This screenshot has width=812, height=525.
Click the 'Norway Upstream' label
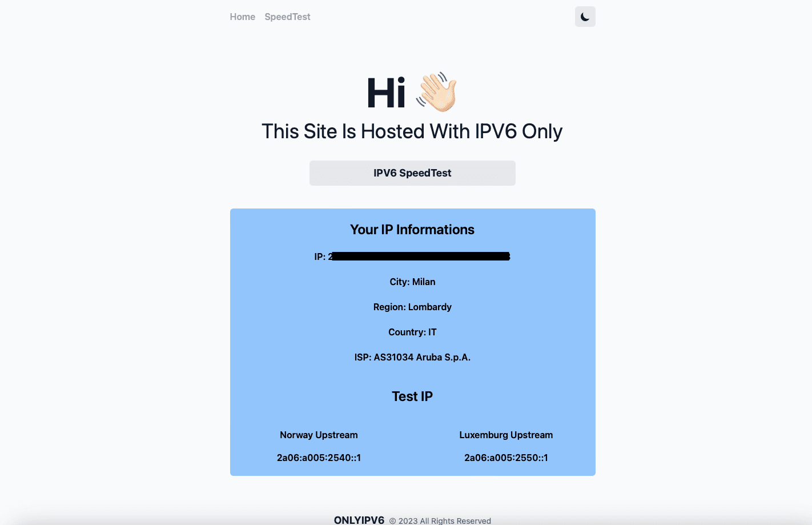319,435
